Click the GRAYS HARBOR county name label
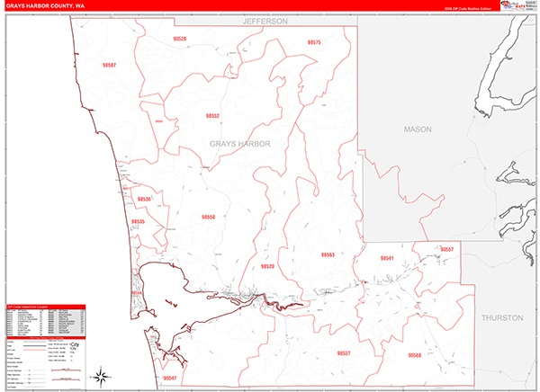 (x=240, y=144)
